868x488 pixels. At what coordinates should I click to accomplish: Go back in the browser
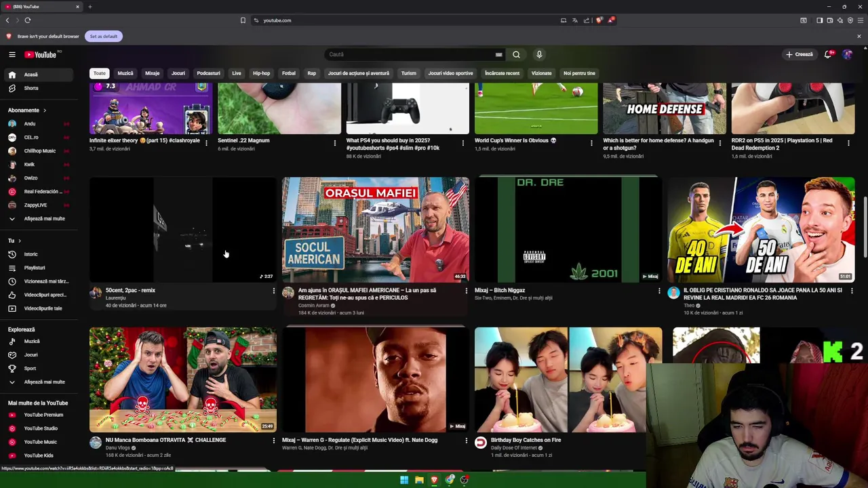pyautogui.click(x=7, y=20)
